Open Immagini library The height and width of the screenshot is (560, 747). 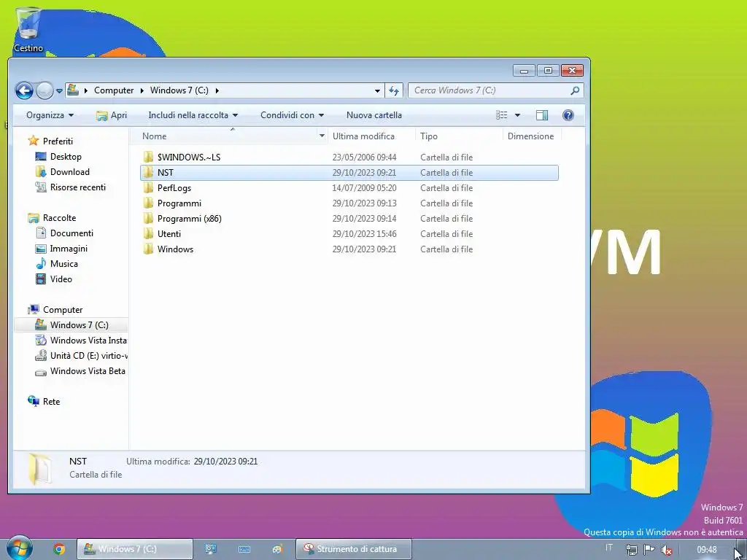69,249
